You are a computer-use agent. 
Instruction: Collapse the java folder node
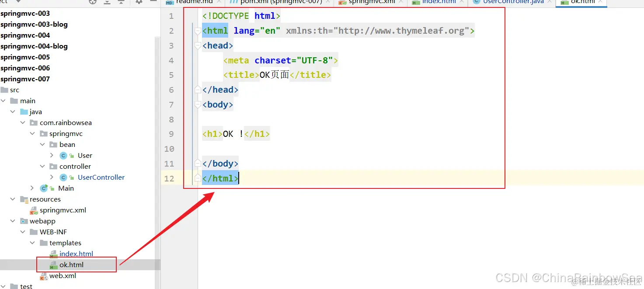13,112
